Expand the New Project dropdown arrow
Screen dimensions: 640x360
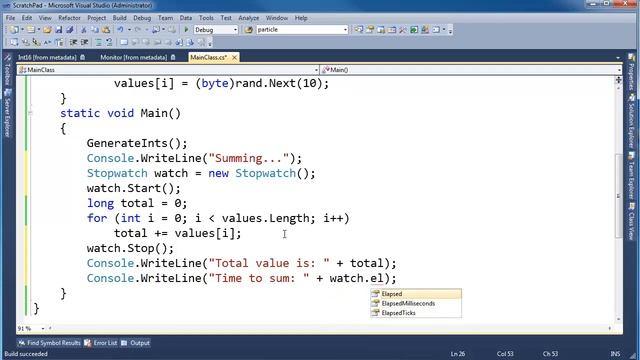22,30
